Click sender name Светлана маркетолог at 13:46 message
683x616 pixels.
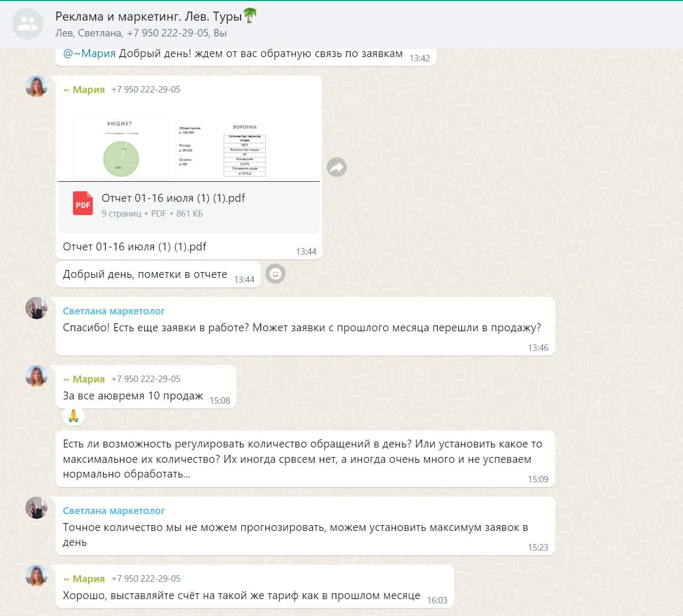click(114, 311)
